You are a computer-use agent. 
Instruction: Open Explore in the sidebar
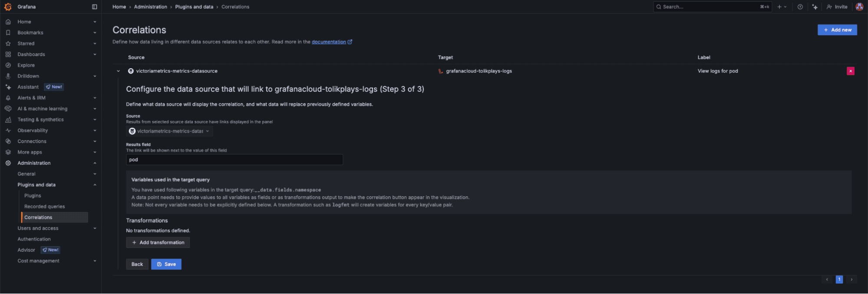point(26,65)
